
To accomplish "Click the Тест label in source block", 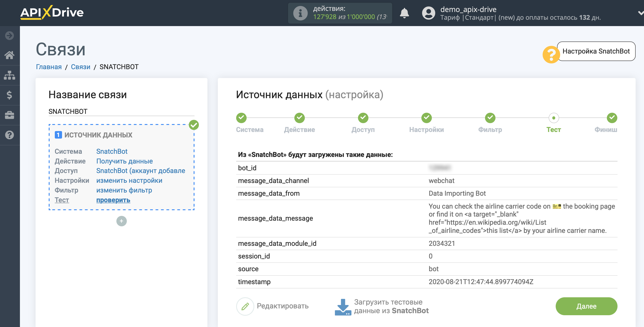I will (x=62, y=200).
